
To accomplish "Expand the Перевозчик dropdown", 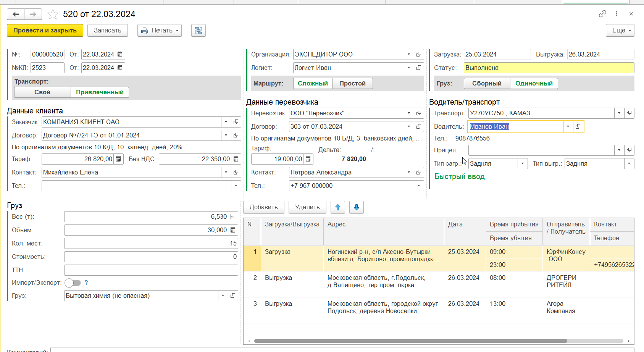I will (409, 113).
